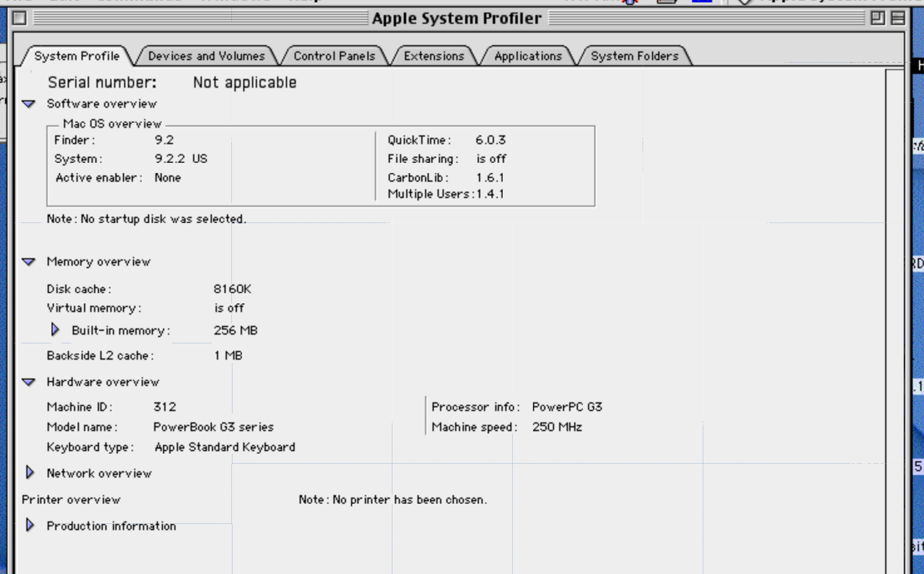Open the Devices and Volumes tab
The image size is (924, 574).
(206, 56)
